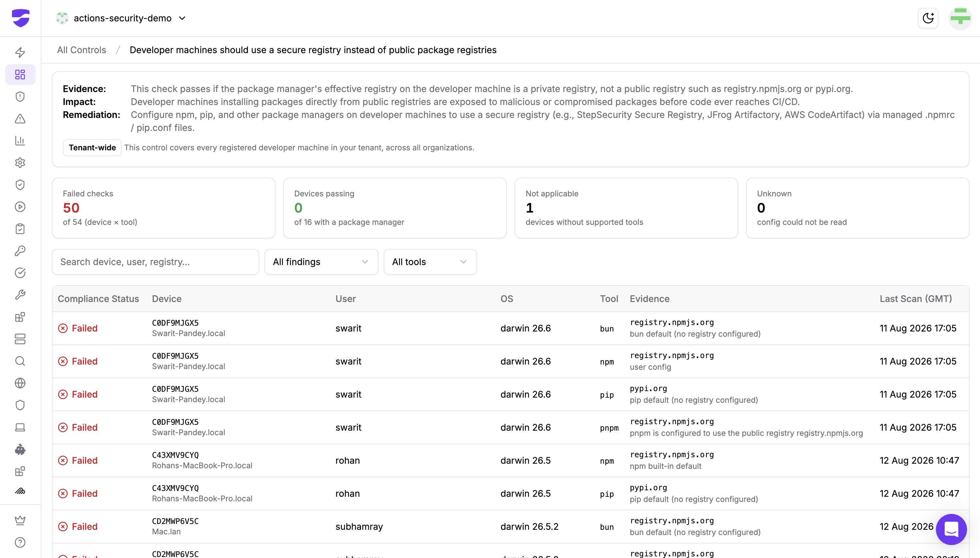Open the bar chart sidebar icon

(20, 141)
